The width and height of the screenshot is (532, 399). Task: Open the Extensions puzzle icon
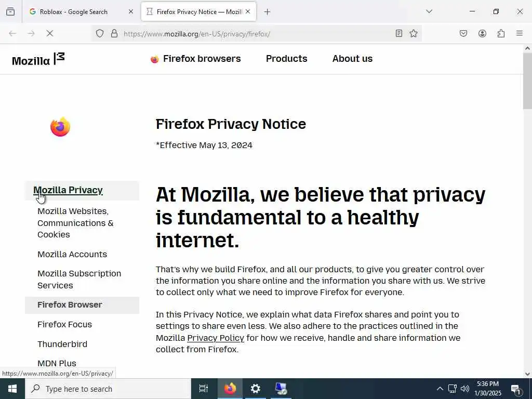501,34
